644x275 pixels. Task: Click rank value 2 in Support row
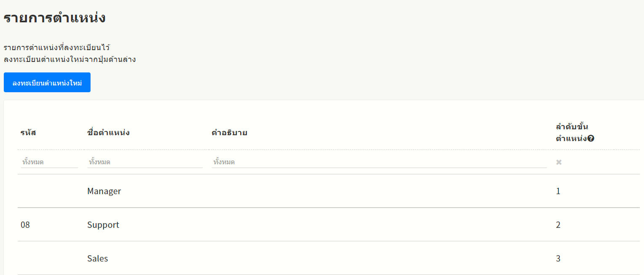pyautogui.click(x=558, y=225)
